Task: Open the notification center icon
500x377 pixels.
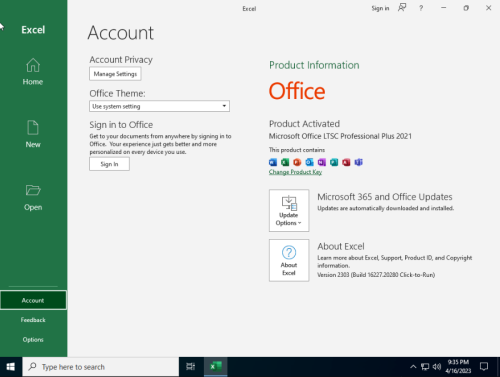Action: tap(484, 367)
